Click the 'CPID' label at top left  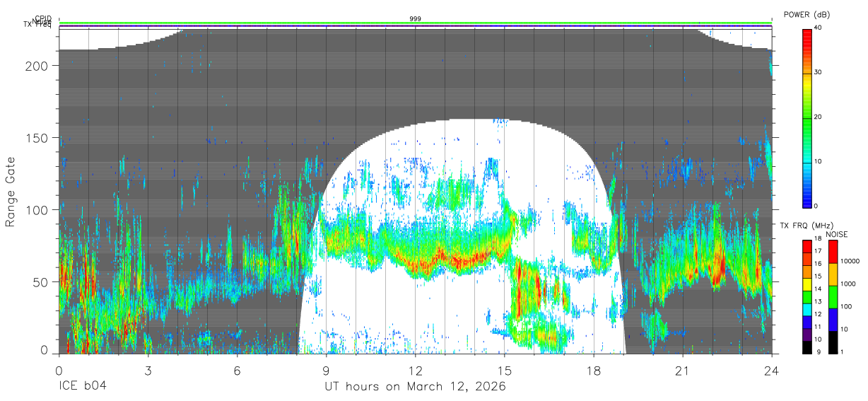coord(43,19)
